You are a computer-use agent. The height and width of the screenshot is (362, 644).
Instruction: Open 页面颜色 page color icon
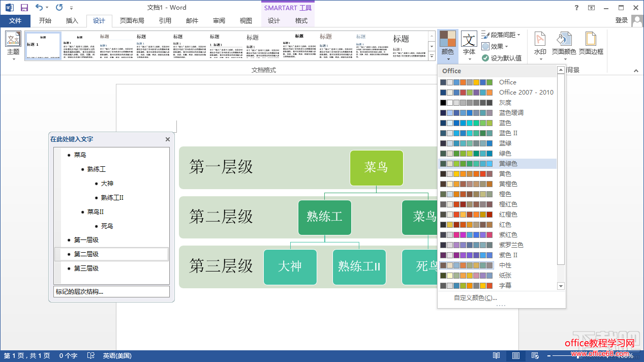[x=564, y=43]
